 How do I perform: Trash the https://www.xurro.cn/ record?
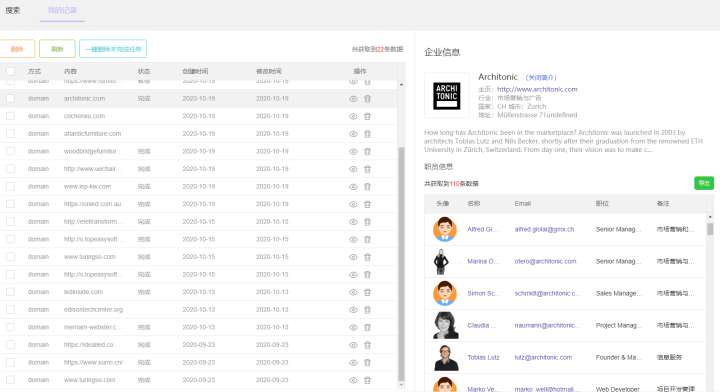(367, 363)
